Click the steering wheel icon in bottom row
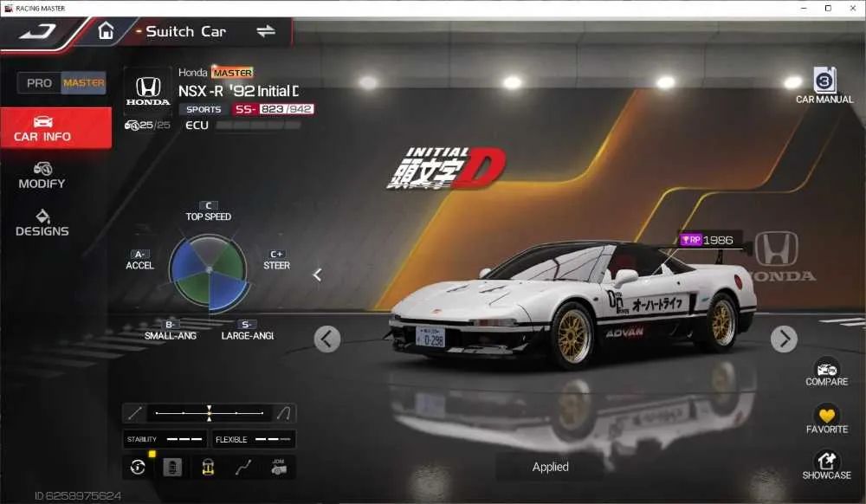Viewport: 866px width, 504px height. [x=138, y=468]
